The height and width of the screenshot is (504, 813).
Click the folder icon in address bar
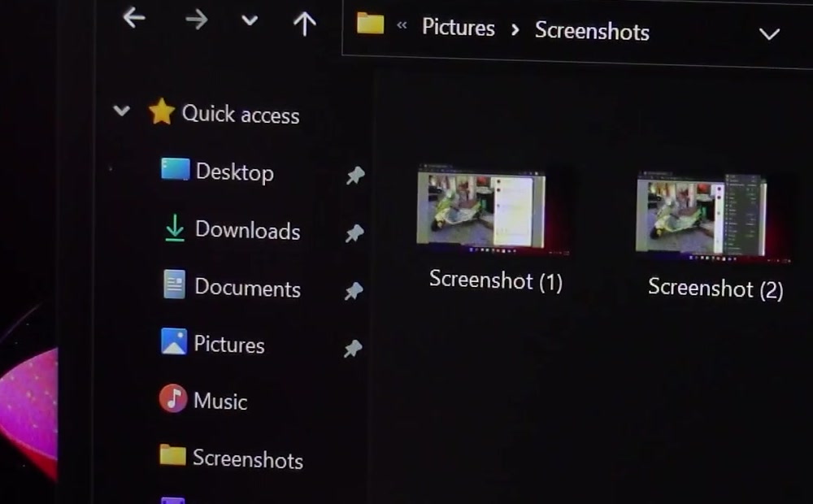click(x=371, y=24)
